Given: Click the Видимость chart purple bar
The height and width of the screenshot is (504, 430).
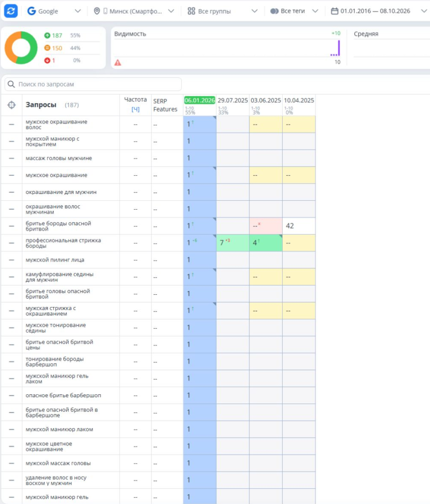Looking at the screenshot, I should [339, 48].
